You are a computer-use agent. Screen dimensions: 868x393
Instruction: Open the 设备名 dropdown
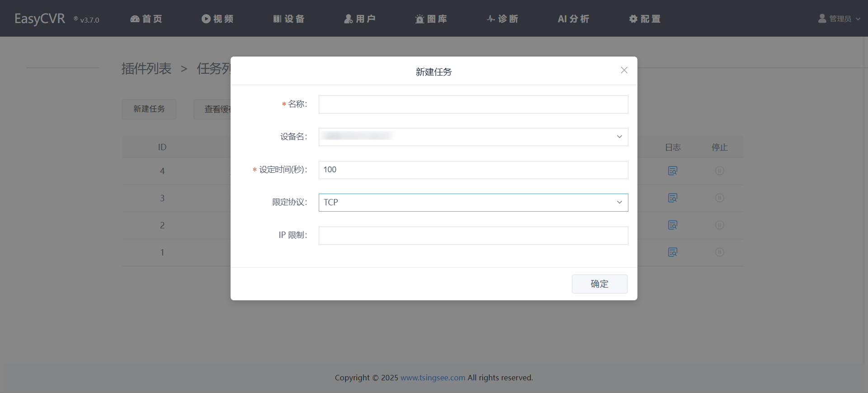click(x=473, y=137)
